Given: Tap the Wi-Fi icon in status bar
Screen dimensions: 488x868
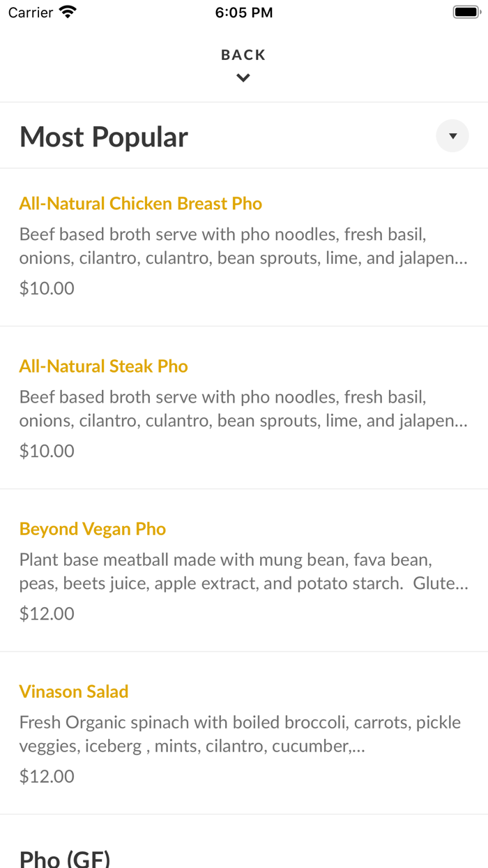Looking at the screenshot, I should pos(67,11).
